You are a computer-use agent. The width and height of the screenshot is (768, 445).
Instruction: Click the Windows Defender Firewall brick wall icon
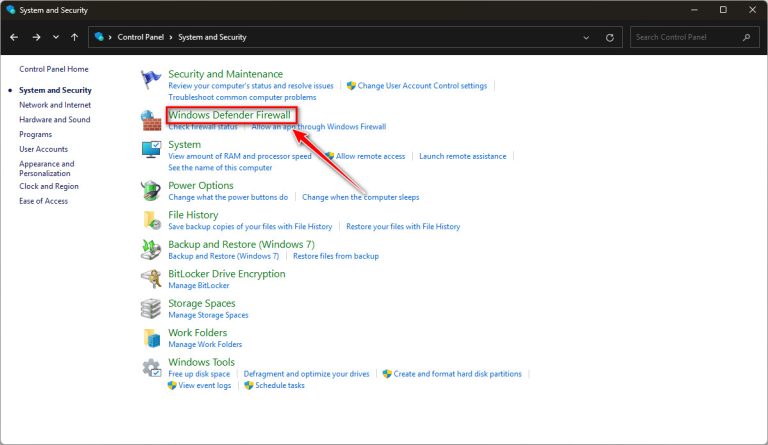click(x=151, y=120)
